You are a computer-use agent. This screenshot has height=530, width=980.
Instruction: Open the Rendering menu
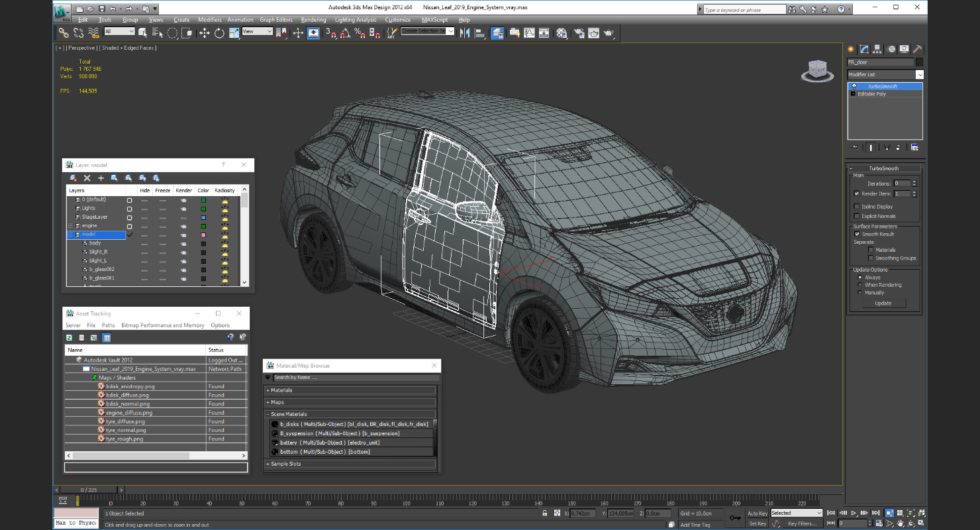pos(313,20)
